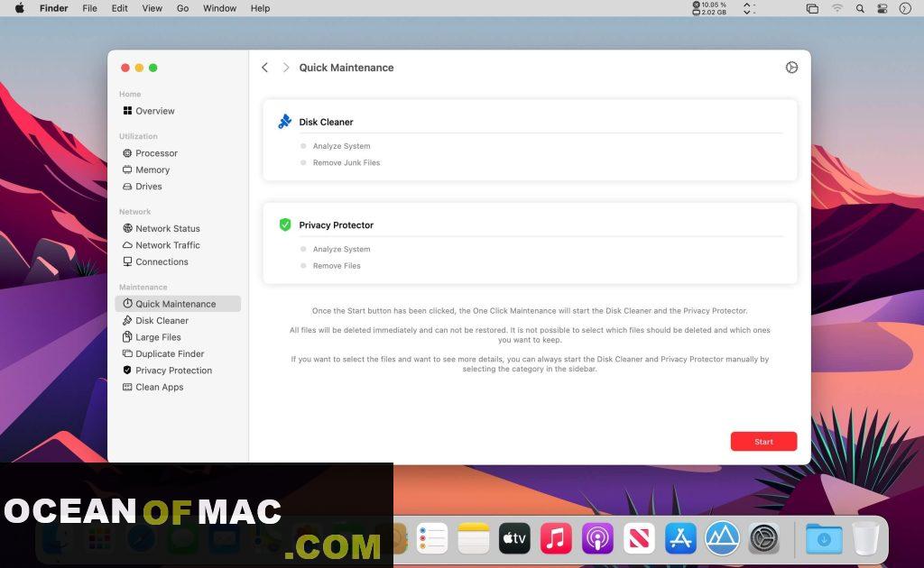Click Analyze System under the Disk Cleaner card
Screen dimensions: 924x568
click(x=341, y=146)
